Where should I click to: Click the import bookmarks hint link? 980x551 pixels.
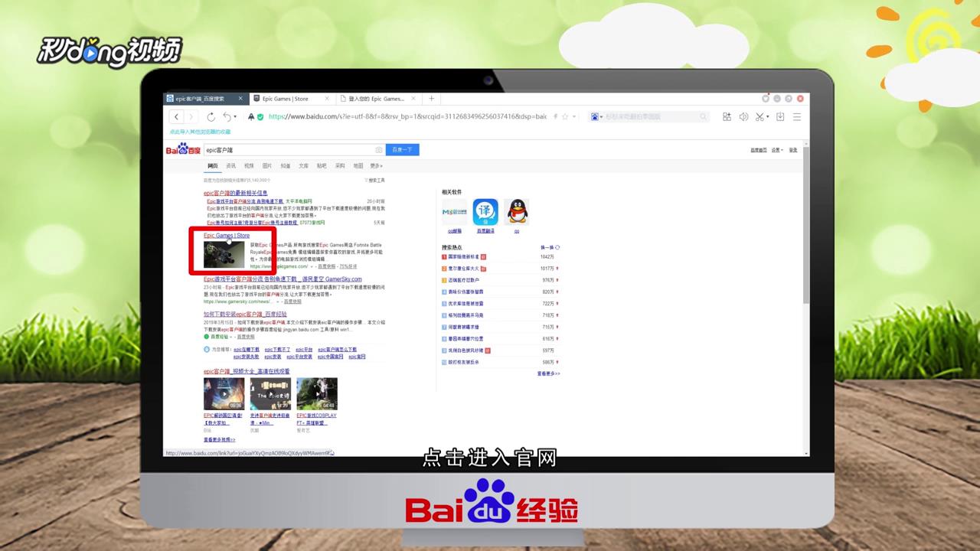tap(200, 132)
